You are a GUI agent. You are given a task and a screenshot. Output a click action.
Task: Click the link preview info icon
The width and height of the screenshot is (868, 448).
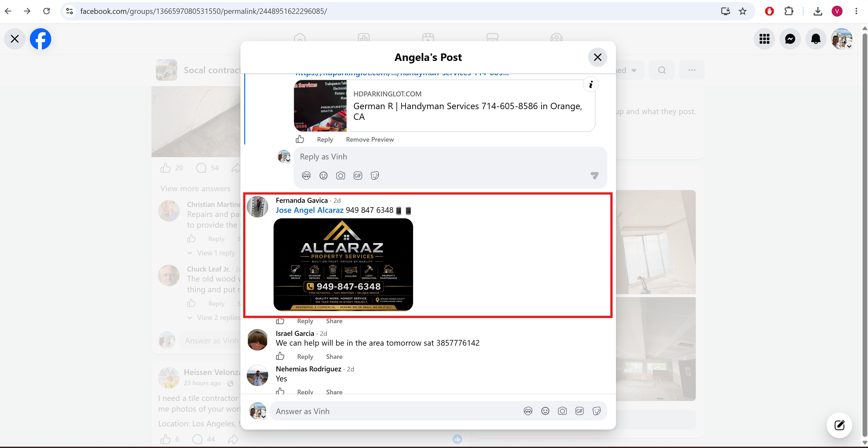[x=590, y=84]
